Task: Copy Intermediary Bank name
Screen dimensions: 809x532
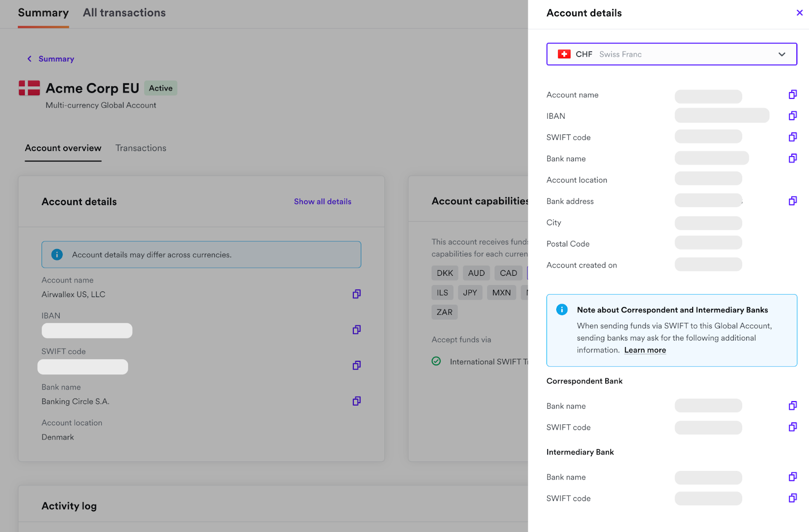Action: 792,477
